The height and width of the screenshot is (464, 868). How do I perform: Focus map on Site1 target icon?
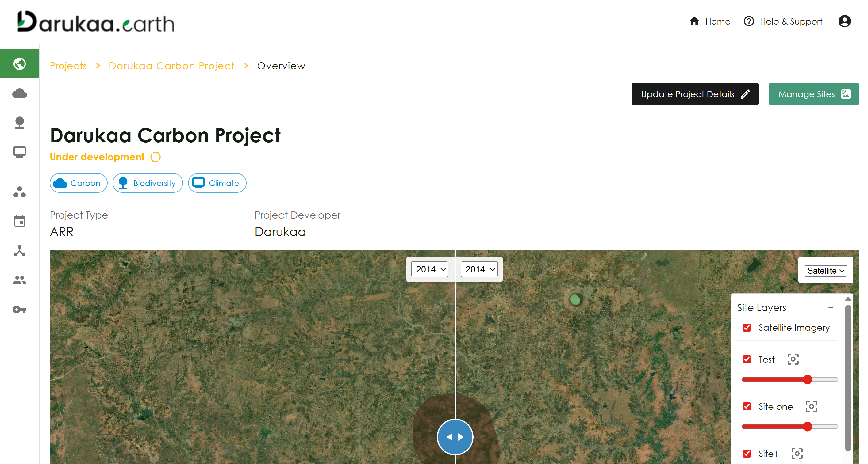tap(797, 454)
